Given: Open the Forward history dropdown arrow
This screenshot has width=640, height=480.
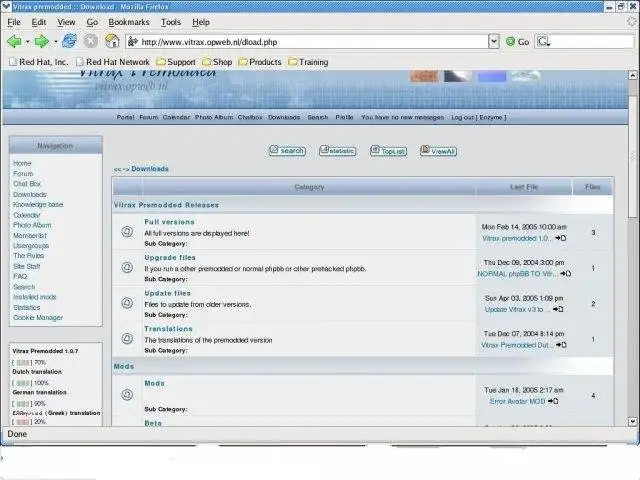Looking at the screenshot, I should point(56,42).
